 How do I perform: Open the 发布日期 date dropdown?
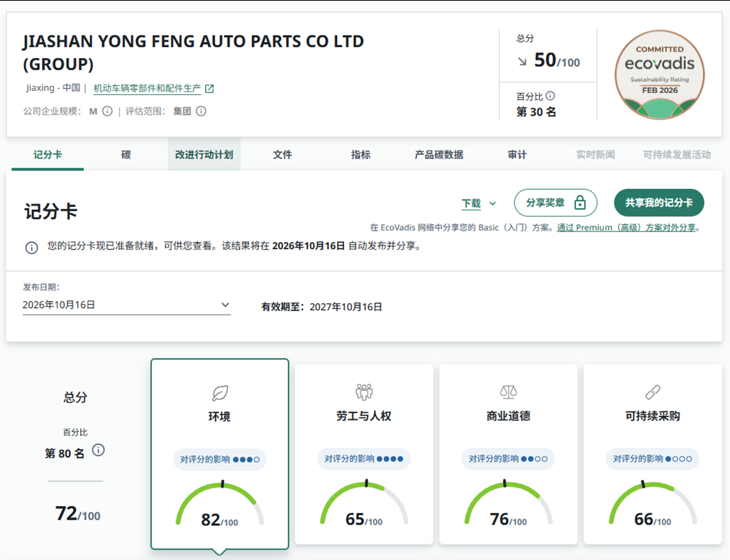coord(126,305)
